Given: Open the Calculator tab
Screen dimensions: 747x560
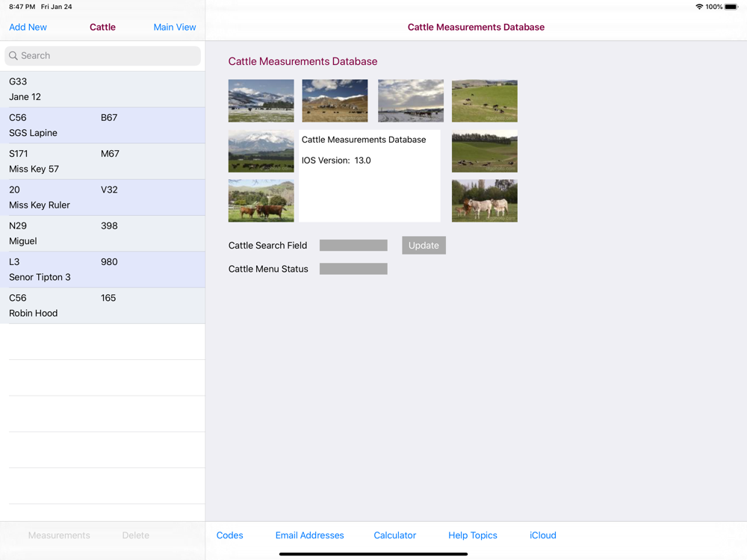Looking at the screenshot, I should coord(395,535).
